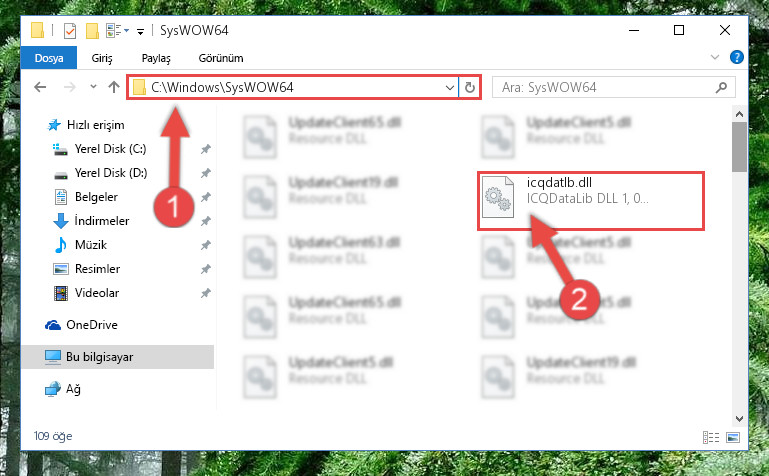Select the icqdatlb.dll file
The height and width of the screenshot is (476, 769).
pyautogui.click(x=591, y=200)
